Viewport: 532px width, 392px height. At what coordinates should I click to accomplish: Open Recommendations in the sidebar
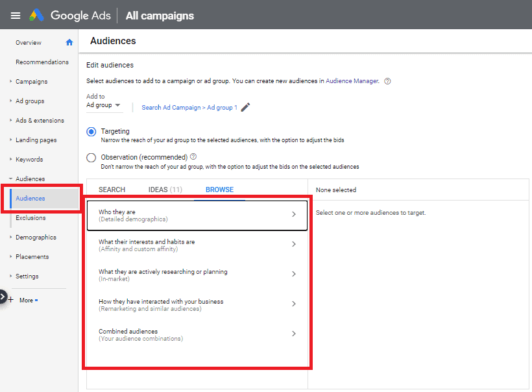pyautogui.click(x=42, y=62)
